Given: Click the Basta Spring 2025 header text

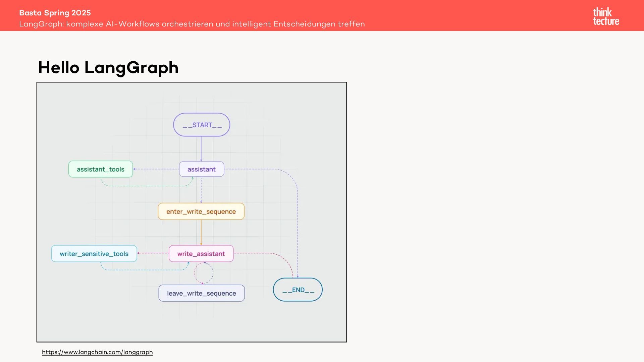Looking at the screenshot, I should (x=55, y=13).
